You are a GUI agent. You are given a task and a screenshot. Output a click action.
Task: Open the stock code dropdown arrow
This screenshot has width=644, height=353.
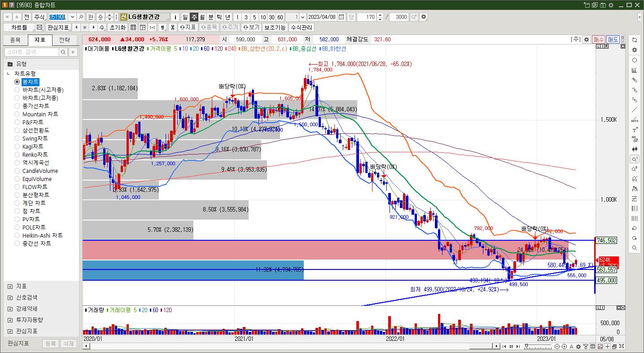point(72,17)
